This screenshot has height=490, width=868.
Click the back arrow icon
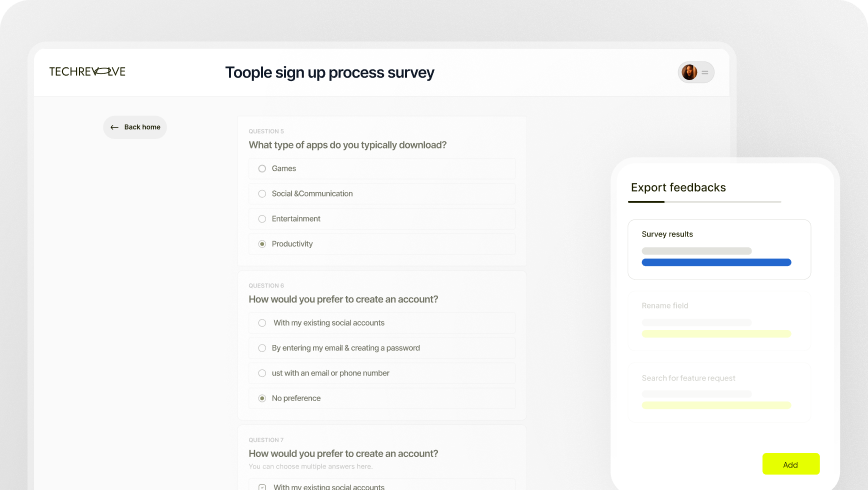(114, 127)
